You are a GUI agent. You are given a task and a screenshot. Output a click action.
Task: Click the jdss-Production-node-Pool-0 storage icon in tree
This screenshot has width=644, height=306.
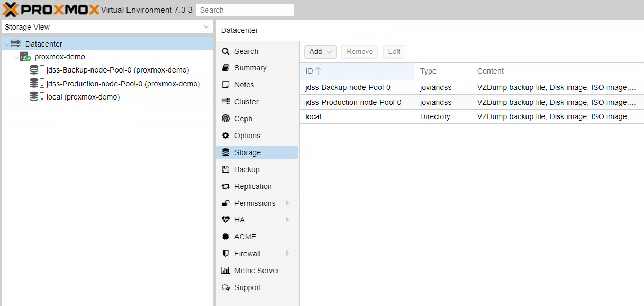37,84
